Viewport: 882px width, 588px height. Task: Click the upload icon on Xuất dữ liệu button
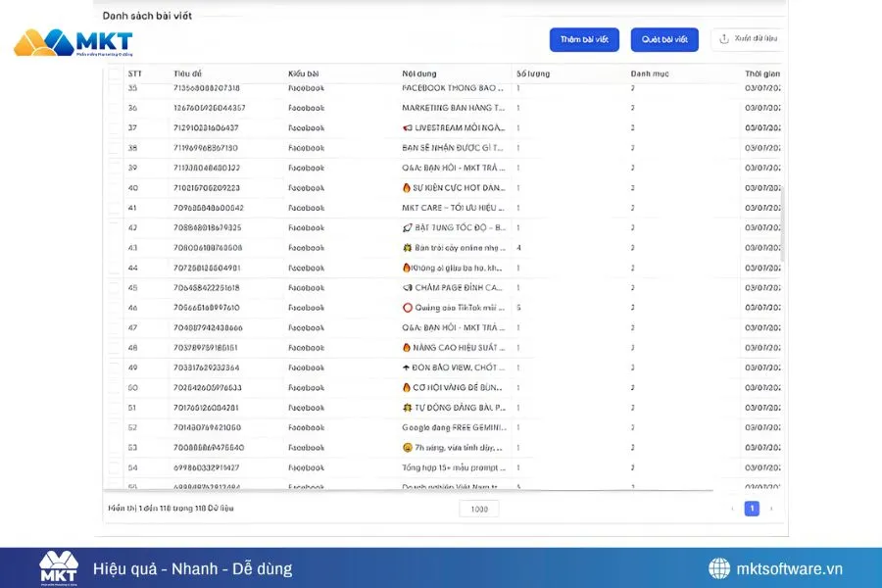tap(725, 40)
